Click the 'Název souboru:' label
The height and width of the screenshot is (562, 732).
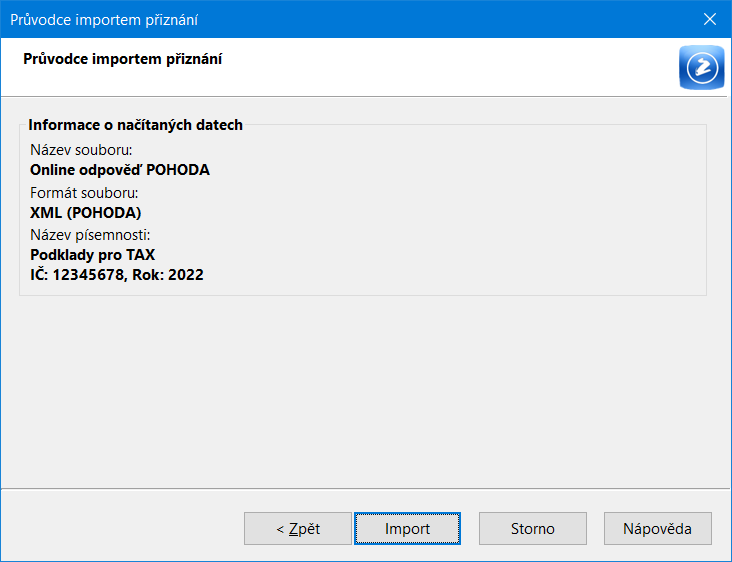[81, 150]
